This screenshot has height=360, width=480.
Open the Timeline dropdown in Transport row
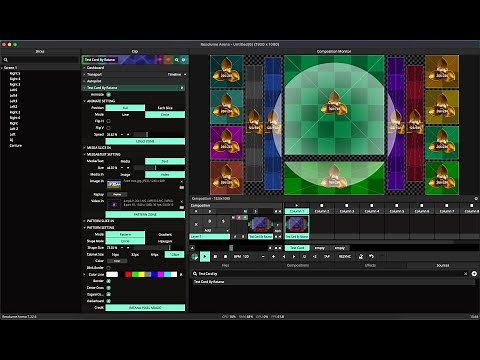[177, 74]
